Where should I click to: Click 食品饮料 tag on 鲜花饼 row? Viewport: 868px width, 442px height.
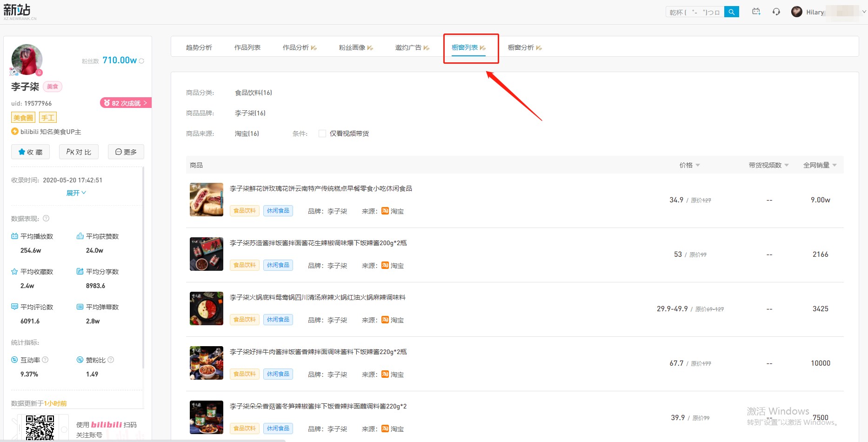click(245, 211)
